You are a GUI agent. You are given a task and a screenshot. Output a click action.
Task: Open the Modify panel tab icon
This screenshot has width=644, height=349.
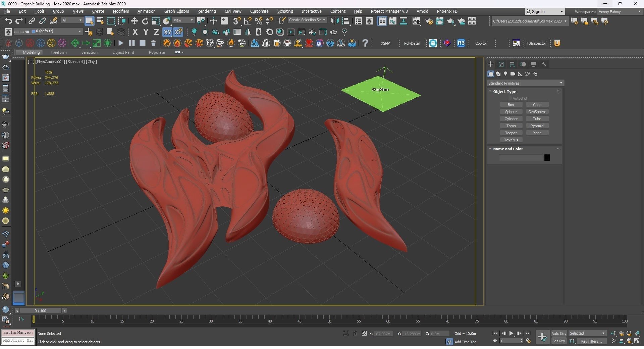(x=501, y=64)
